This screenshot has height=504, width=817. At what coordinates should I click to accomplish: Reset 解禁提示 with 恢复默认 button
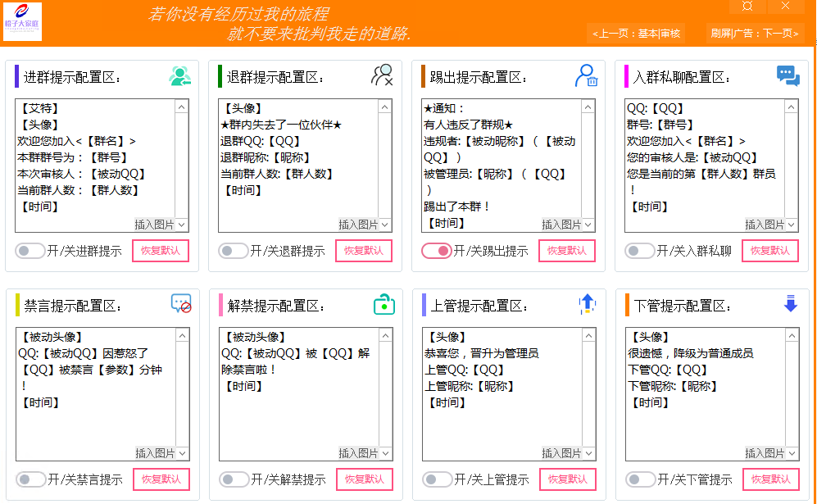pyautogui.click(x=364, y=479)
